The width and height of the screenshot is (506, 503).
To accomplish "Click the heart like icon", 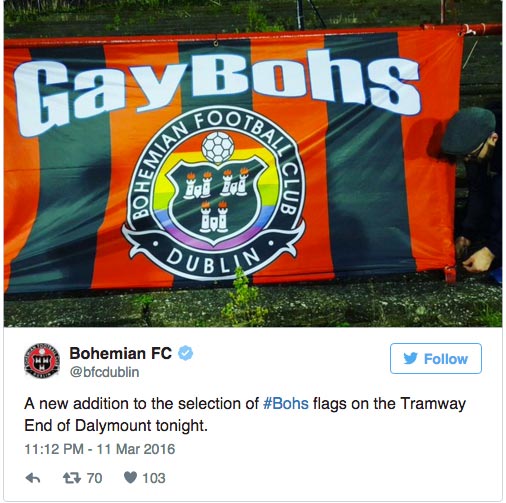I will click(x=130, y=478).
